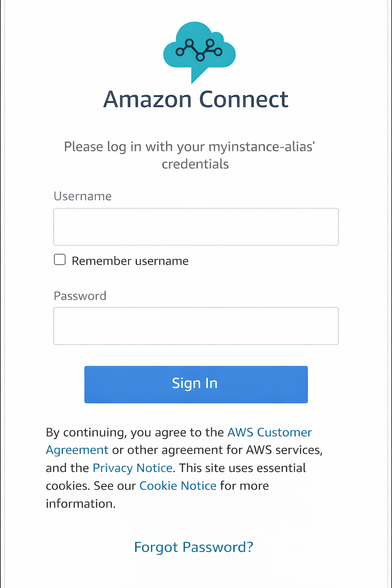Viewport: 392px width, 588px height.
Task: Click the Forgot Password? link
Action: [194, 547]
